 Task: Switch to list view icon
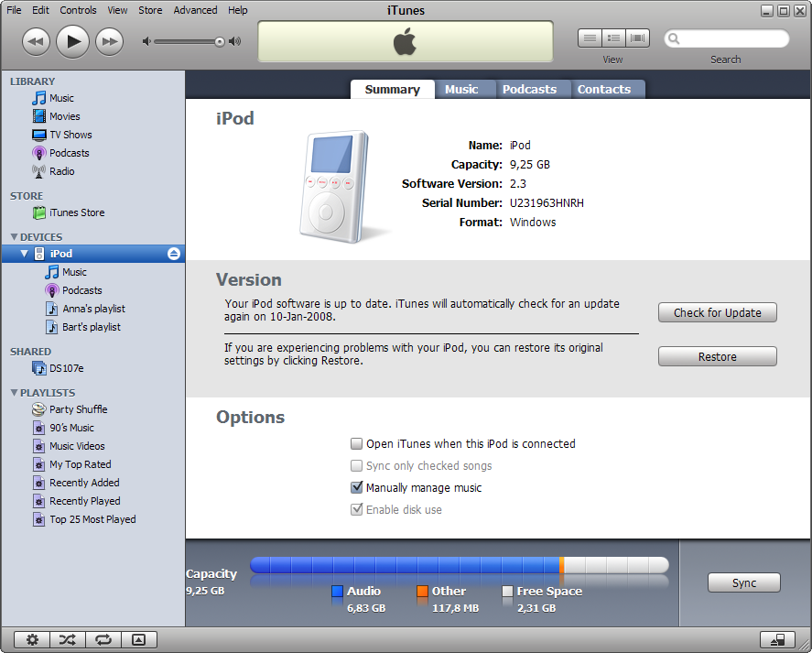coord(590,38)
